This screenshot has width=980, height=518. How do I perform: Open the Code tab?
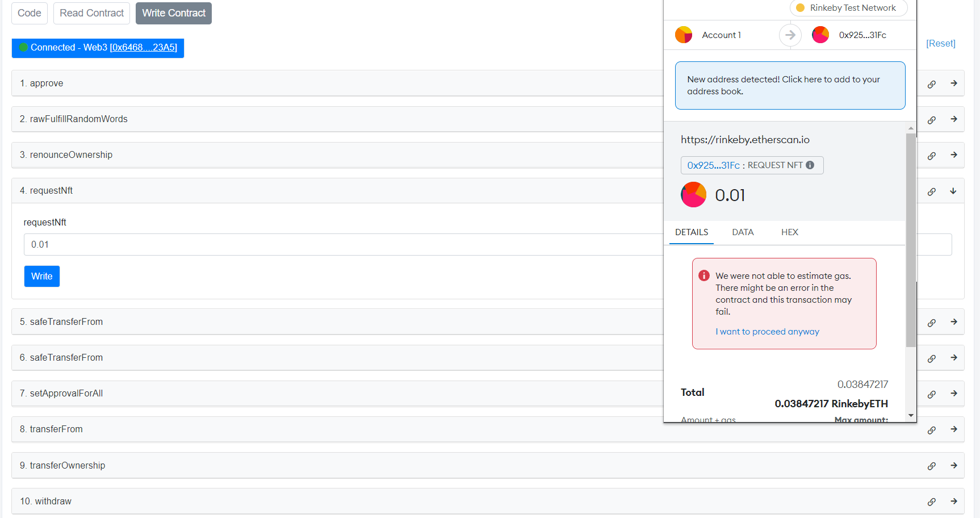click(x=29, y=13)
